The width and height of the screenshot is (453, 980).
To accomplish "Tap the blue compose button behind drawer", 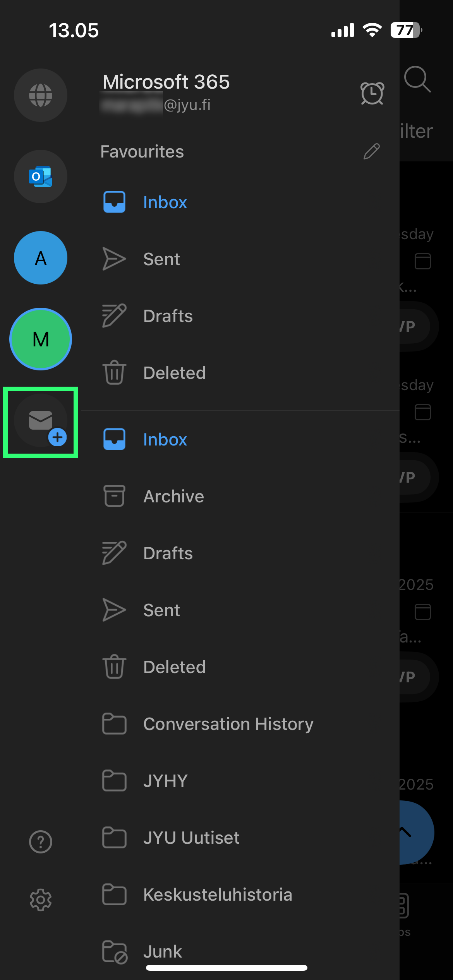I will click(417, 832).
